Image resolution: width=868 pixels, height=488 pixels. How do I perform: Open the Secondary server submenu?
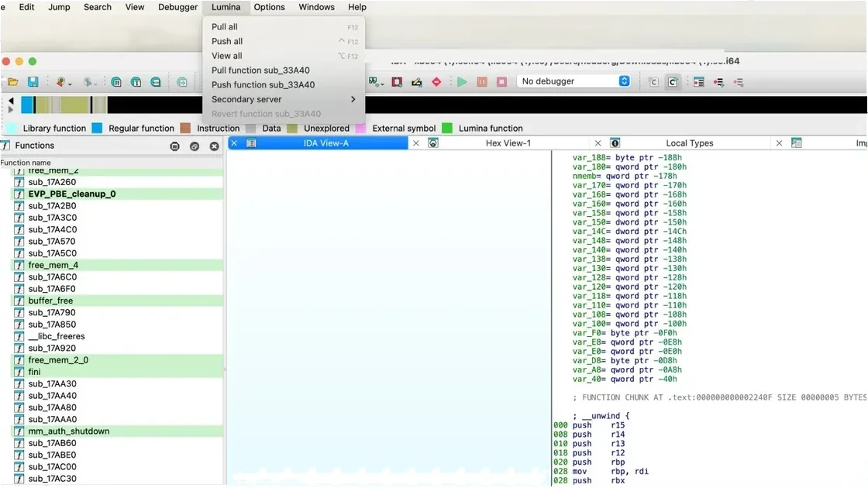tap(284, 100)
